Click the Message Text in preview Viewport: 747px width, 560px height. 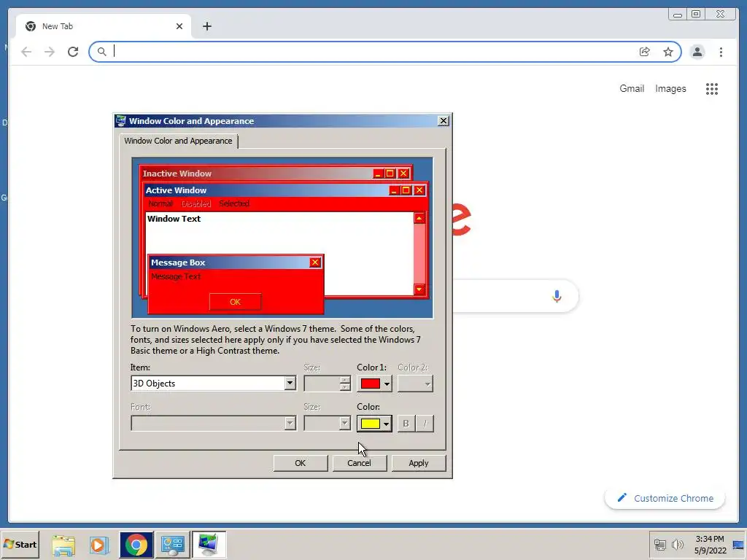(176, 276)
